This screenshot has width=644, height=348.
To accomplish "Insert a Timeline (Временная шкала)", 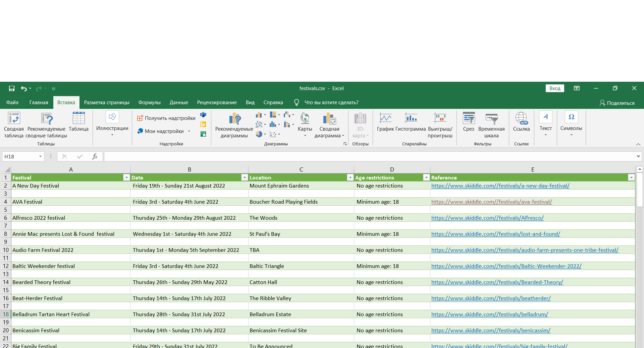I will pyautogui.click(x=491, y=125).
